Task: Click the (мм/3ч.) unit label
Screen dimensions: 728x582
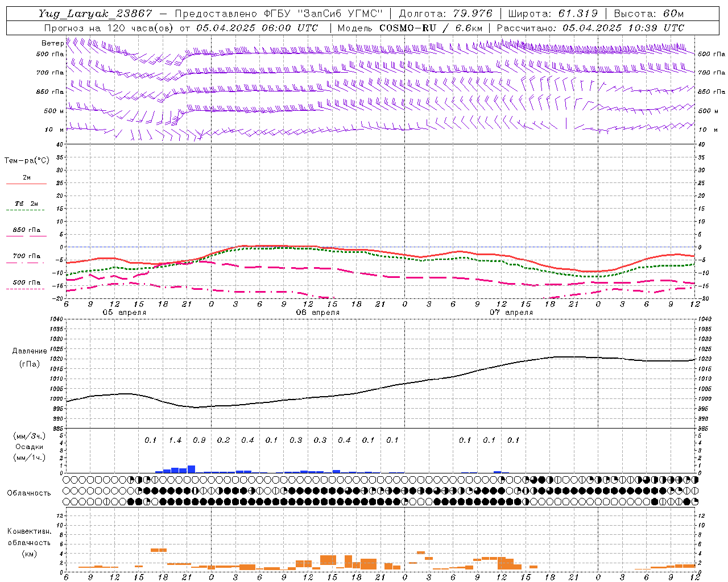Action: coord(30,436)
